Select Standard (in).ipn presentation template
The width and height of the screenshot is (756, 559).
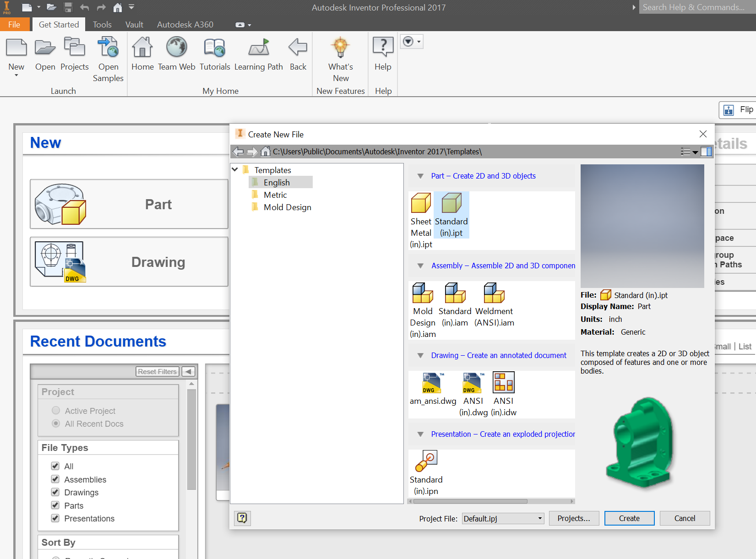(426, 473)
